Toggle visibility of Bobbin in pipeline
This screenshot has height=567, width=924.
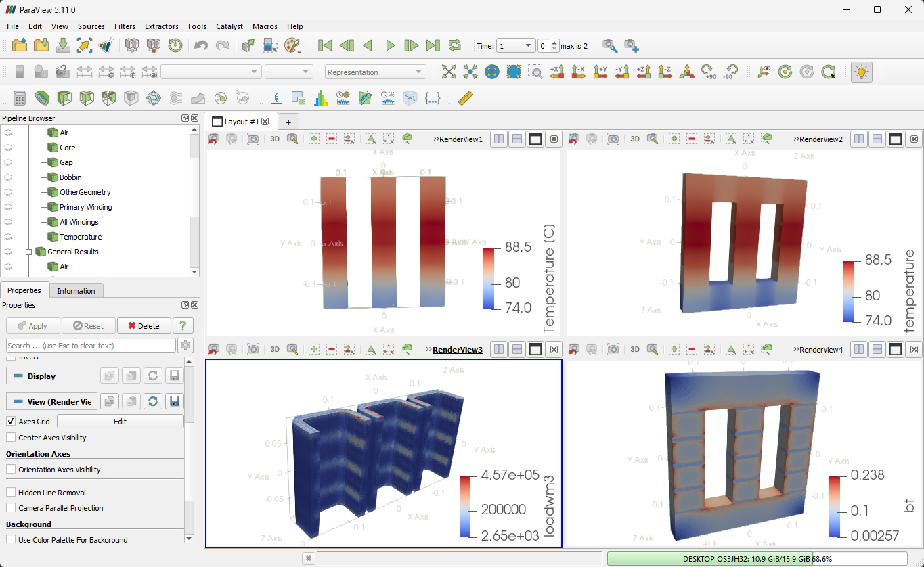pos(9,177)
